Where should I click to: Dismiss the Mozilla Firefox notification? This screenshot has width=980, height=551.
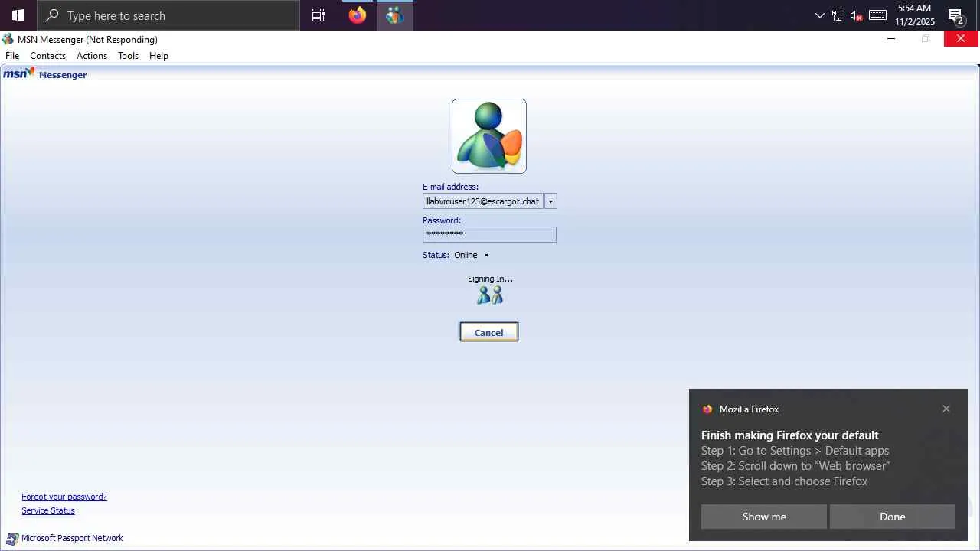click(x=946, y=409)
